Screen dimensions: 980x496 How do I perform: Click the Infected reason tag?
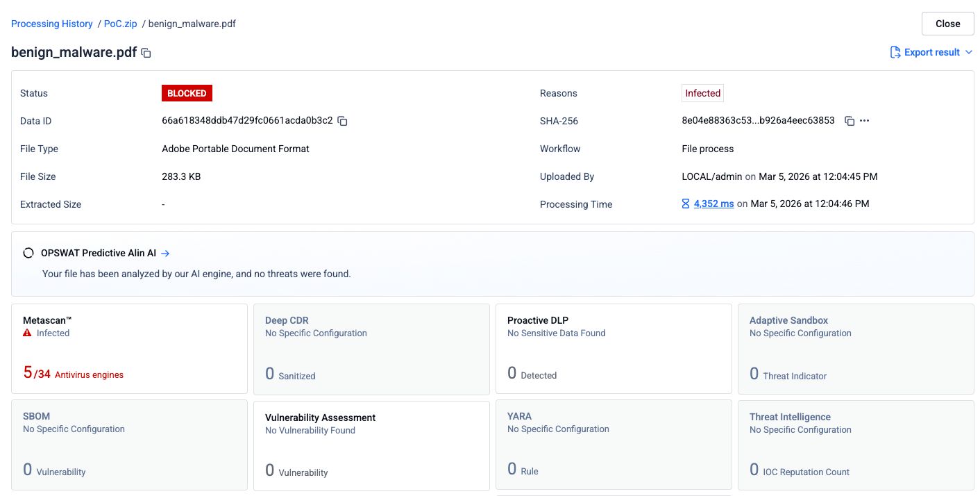point(702,93)
